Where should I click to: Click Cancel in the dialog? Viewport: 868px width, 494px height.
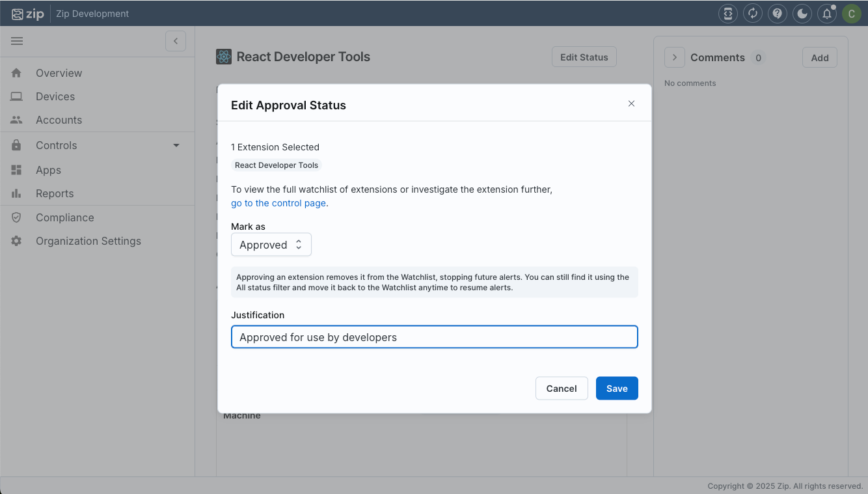click(x=561, y=389)
